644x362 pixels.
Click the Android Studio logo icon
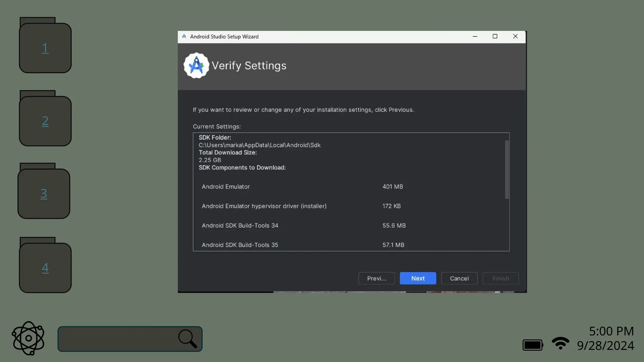click(196, 65)
